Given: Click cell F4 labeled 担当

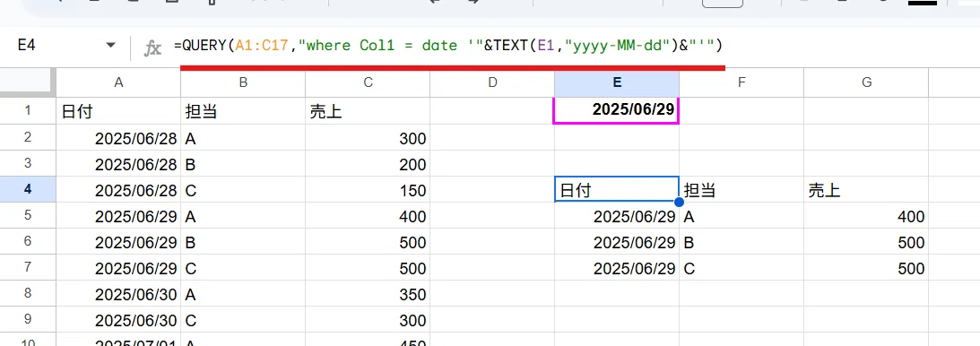Looking at the screenshot, I should pyautogui.click(x=742, y=189).
